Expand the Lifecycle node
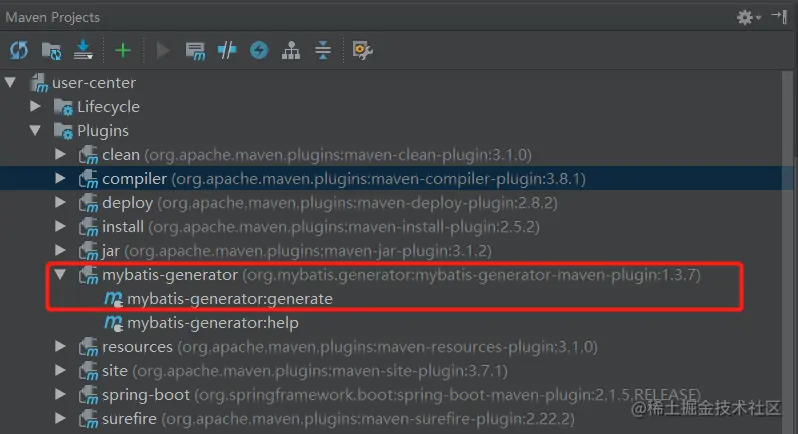 pos(35,106)
